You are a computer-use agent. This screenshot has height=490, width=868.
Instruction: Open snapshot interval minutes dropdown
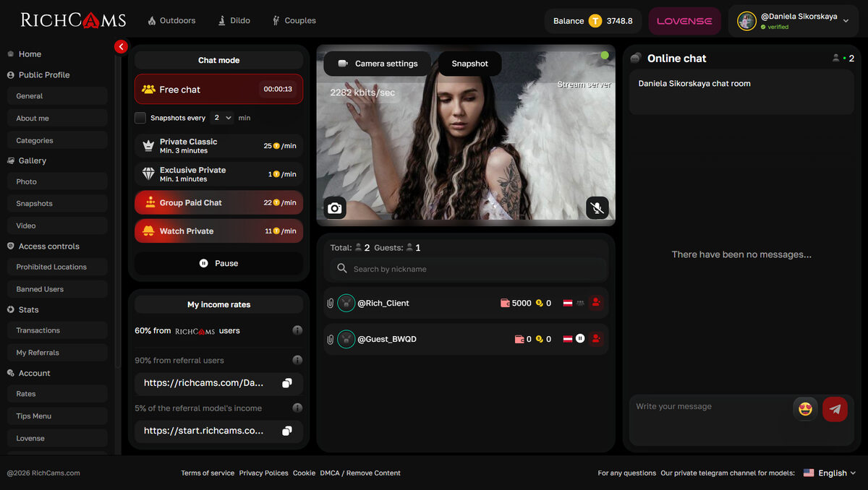223,118
